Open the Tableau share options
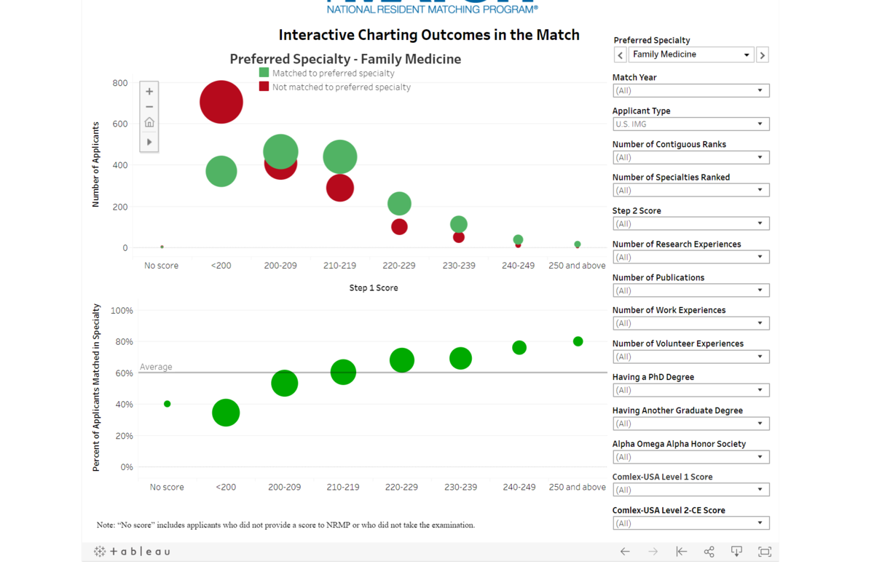The width and height of the screenshot is (874, 588). point(709,552)
